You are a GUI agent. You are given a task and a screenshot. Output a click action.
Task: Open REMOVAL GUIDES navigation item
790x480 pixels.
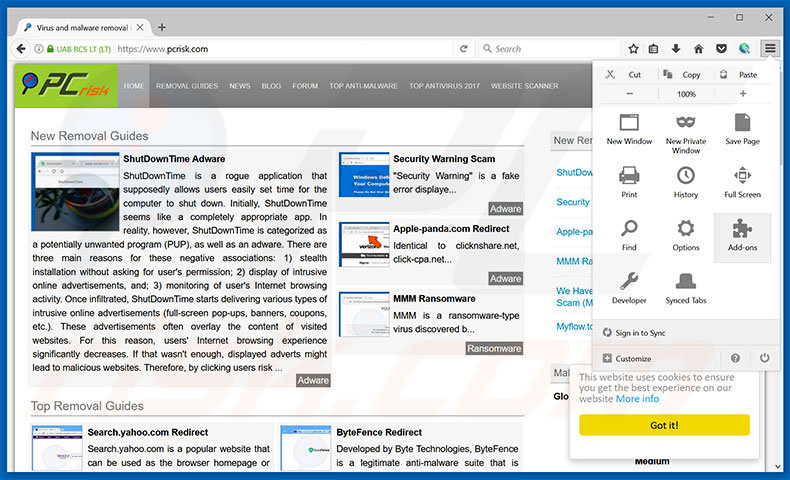[187, 86]
